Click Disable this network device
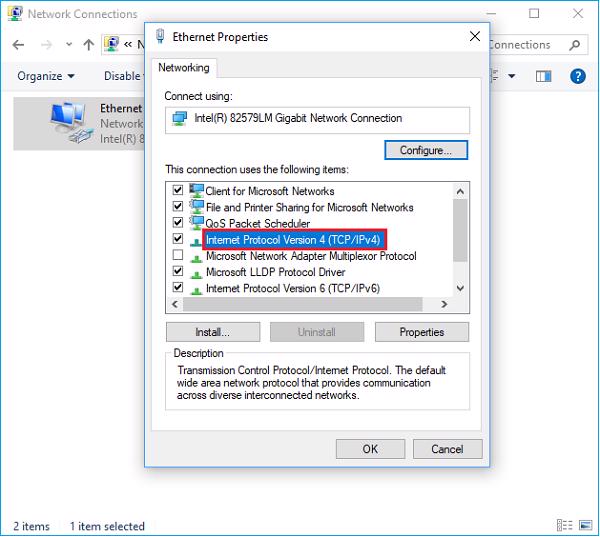This screenshot has height=537, width=600. pyautogui.click(x=124, y=76)
